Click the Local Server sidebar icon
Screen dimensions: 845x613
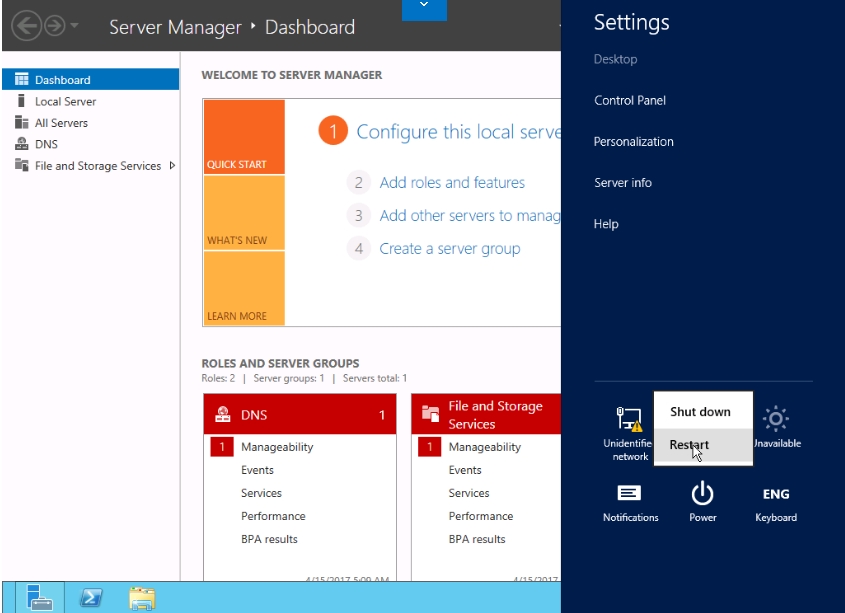22,101
